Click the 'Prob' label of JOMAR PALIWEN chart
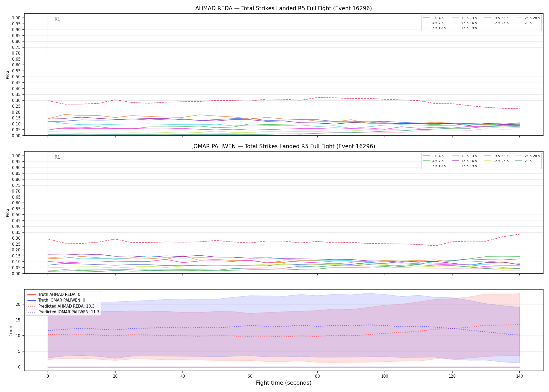This screenshot has height=392, width=549. 8,213
